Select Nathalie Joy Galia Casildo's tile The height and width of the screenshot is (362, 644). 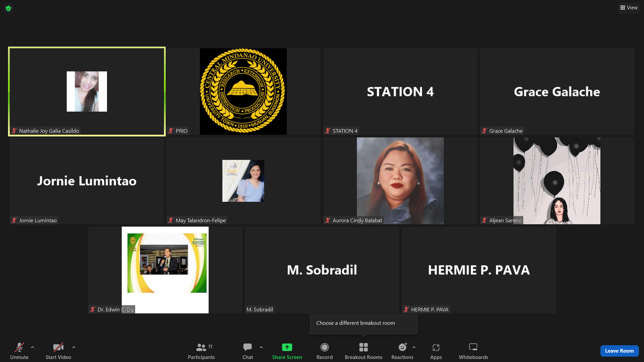point(87,92)
